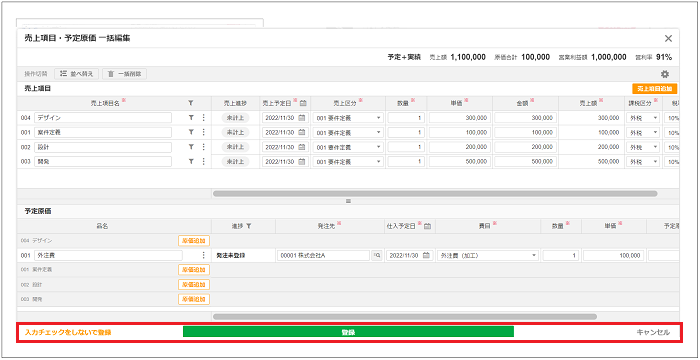This screenshot has width=700, height=360.
Task: Open calendar for 外注費 purchase date
Action: click(x=426, y=255)
